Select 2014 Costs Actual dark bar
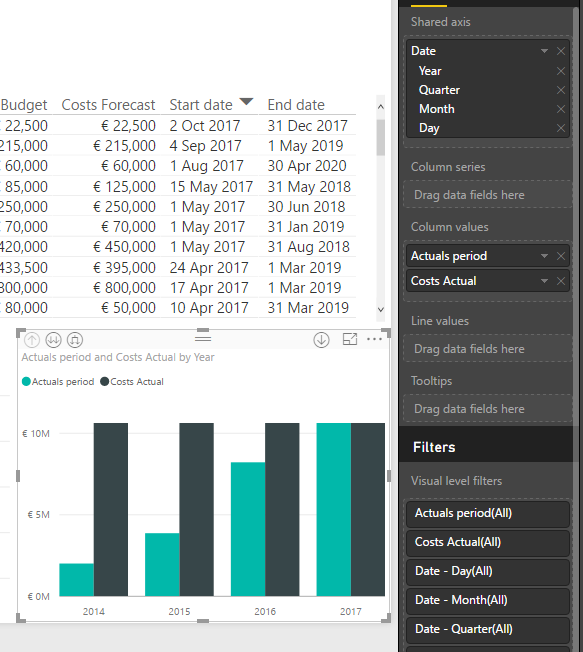Viewport: 583px width, 652px height. click(111, 510)
